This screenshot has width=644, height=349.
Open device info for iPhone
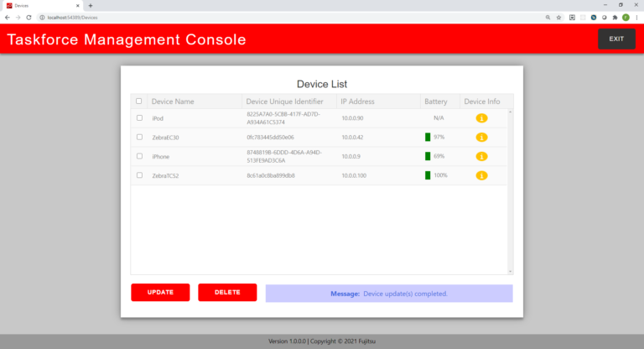[481, 156]
